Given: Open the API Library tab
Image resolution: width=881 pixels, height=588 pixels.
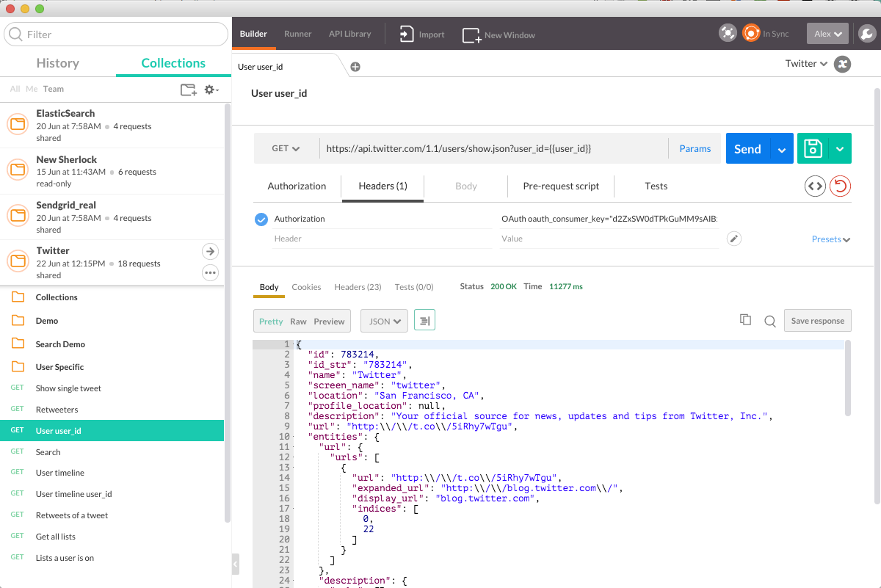Looking at the screenshot, I should tap(349, 34).
